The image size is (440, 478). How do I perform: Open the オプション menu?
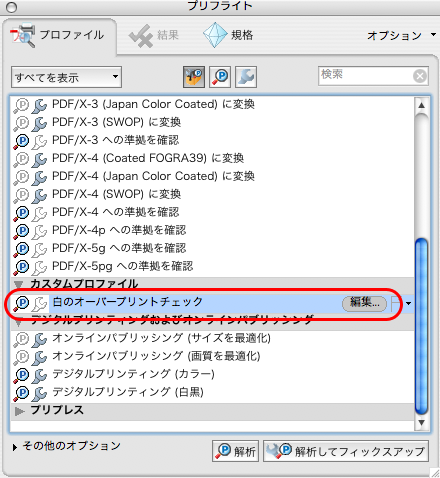click(401, 35)
